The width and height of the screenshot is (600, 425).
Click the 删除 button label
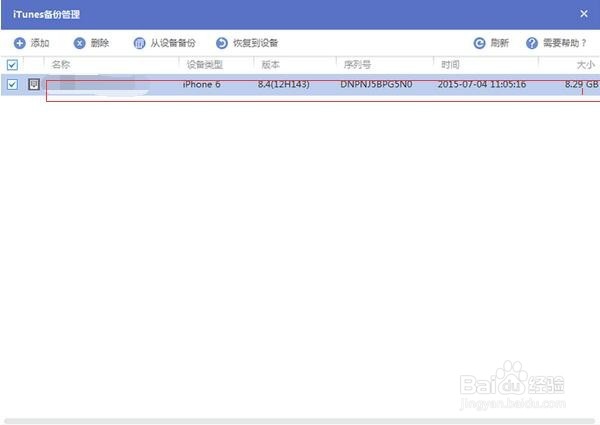(100, 43)
